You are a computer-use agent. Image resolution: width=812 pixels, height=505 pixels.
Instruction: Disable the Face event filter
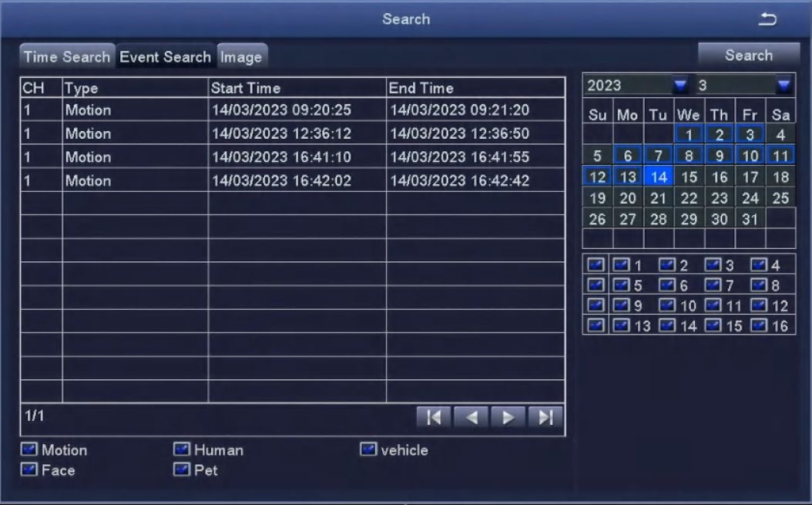29,470
